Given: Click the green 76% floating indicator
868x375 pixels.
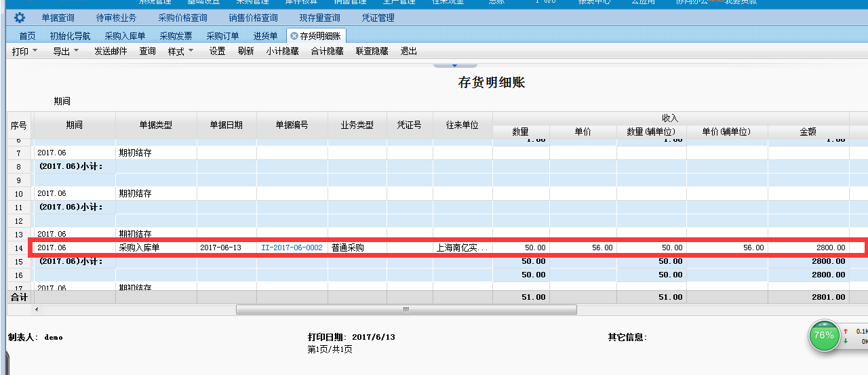Looking at the screenshot, I should (824, 336).
